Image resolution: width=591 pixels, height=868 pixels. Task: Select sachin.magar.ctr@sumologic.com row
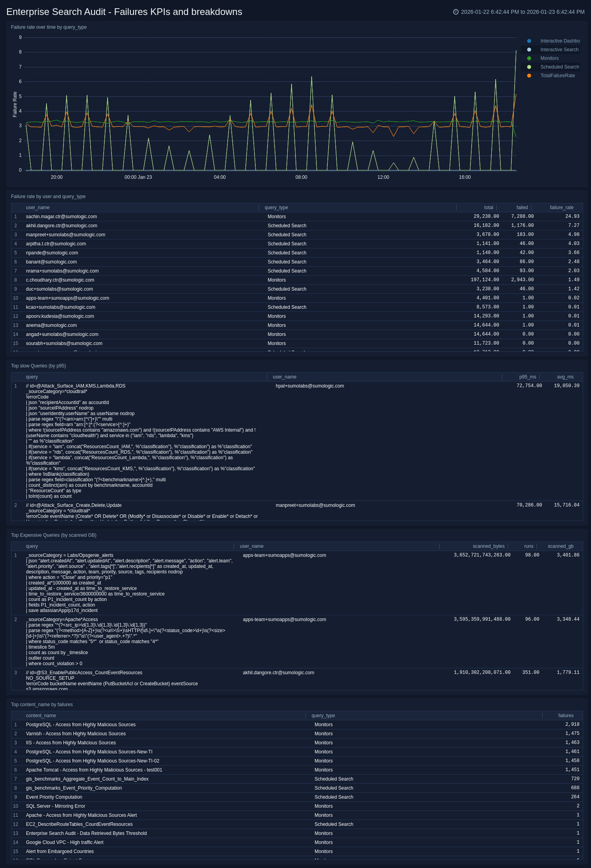(x=61, y=217)
